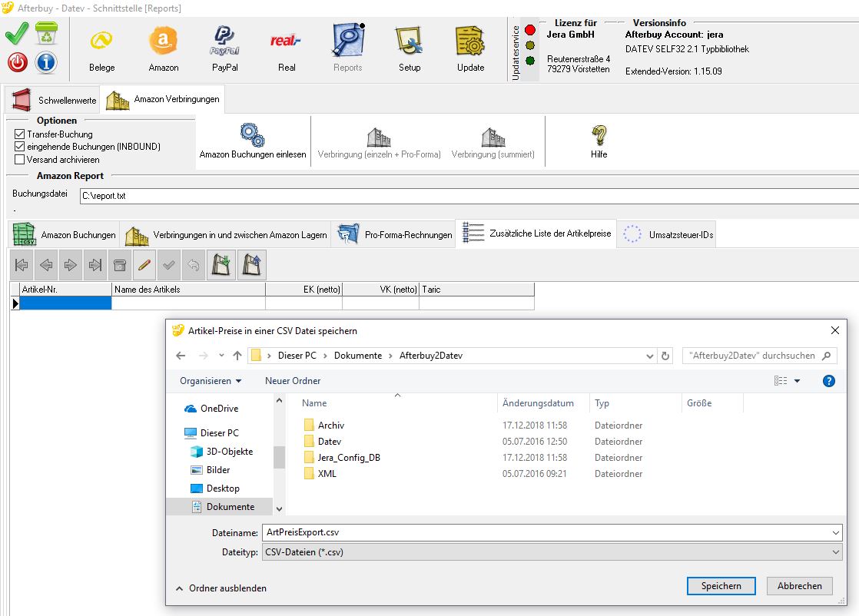The image size is (859, 616).
Task: Collapse folders with Ordner ausblenden
Action: tap(221, 588)
